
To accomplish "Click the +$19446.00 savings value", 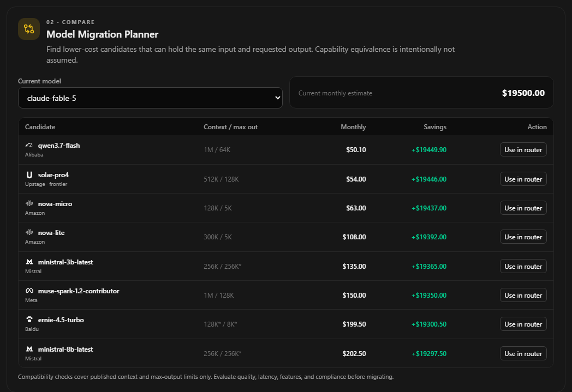I will 429,179.
